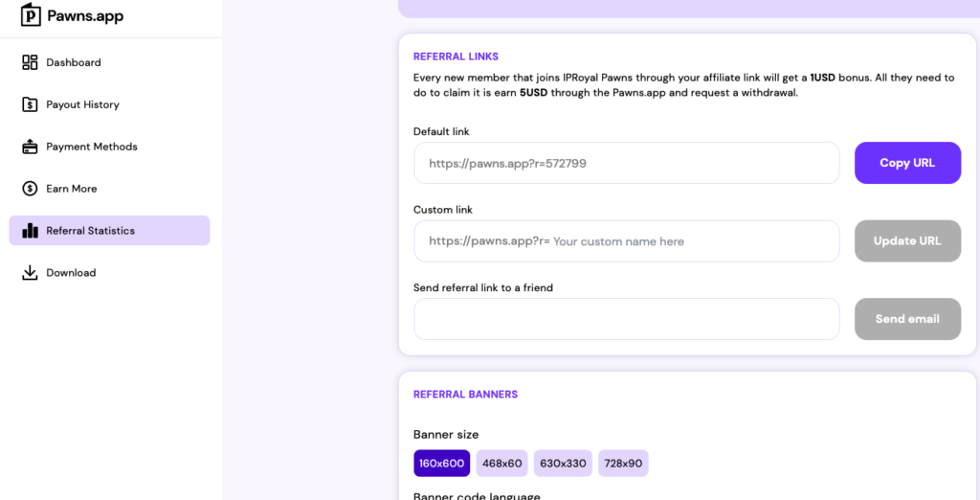Click the Payment Methods card icon
Viewport: 980px width, 500px height.
(30, 147)
